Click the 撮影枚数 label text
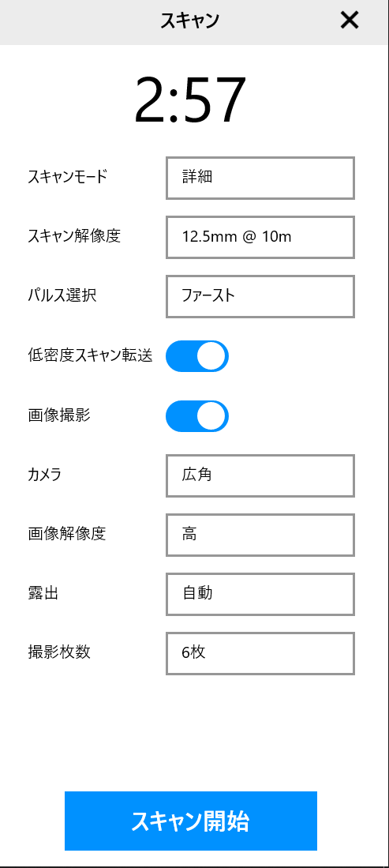 pyautogui.click(x=59, y=652)
